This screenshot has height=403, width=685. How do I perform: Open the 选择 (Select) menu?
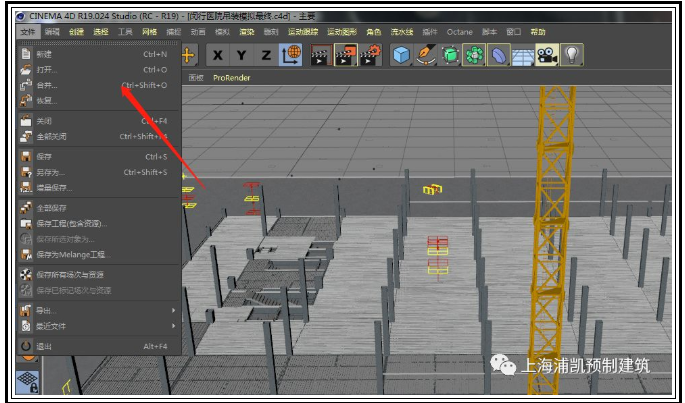100,32
